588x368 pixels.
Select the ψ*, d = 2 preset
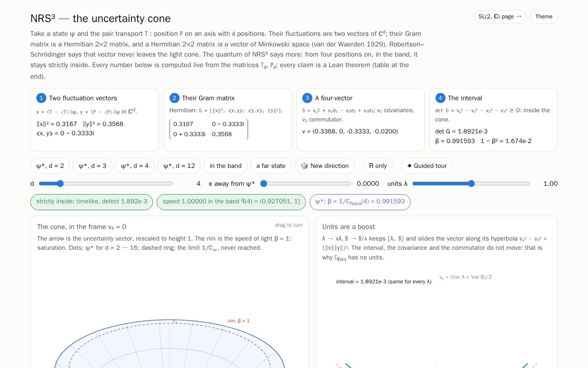click(x=50, y=166)
